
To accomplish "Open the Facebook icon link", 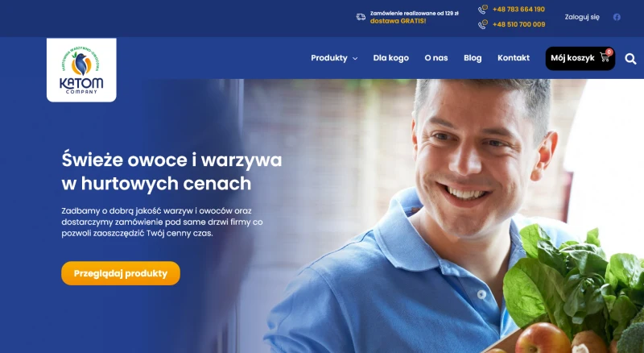I will [x=617, y=17].
